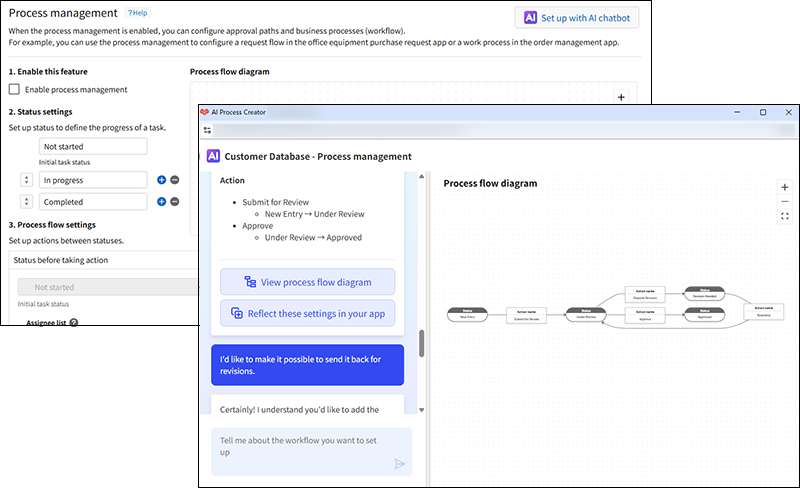Viewport: 800px width, 488px height.
Task: Reorder the In progress status with its arrows
Action: 27,180
